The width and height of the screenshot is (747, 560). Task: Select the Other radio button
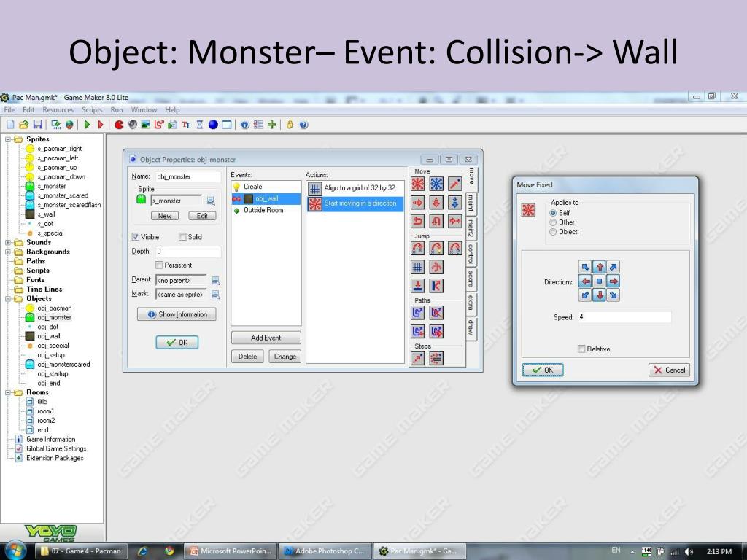553,222
